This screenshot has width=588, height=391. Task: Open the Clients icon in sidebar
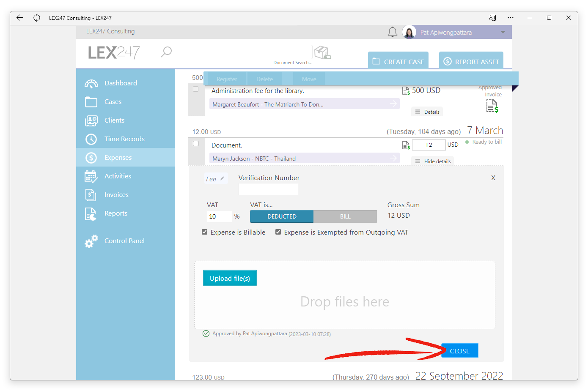[x=91, y=120]
